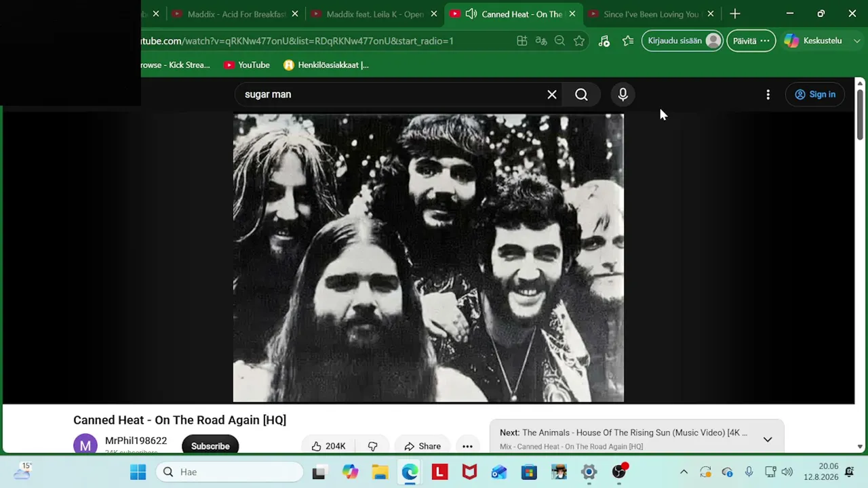Open Henkilöasiakkaat bookmark
The height and width of the screenshot is (488, 868).
coord(326,65)
